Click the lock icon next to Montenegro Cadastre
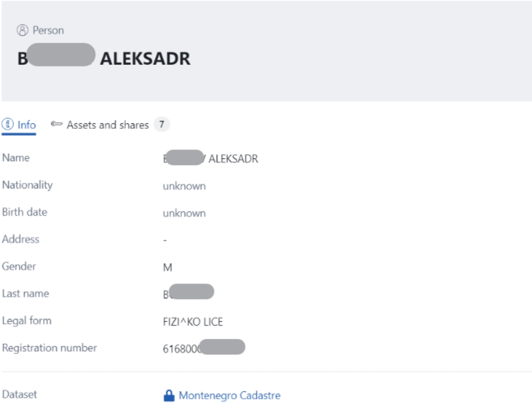This screenshot has height=406, width=532. (x=168, y=395)
